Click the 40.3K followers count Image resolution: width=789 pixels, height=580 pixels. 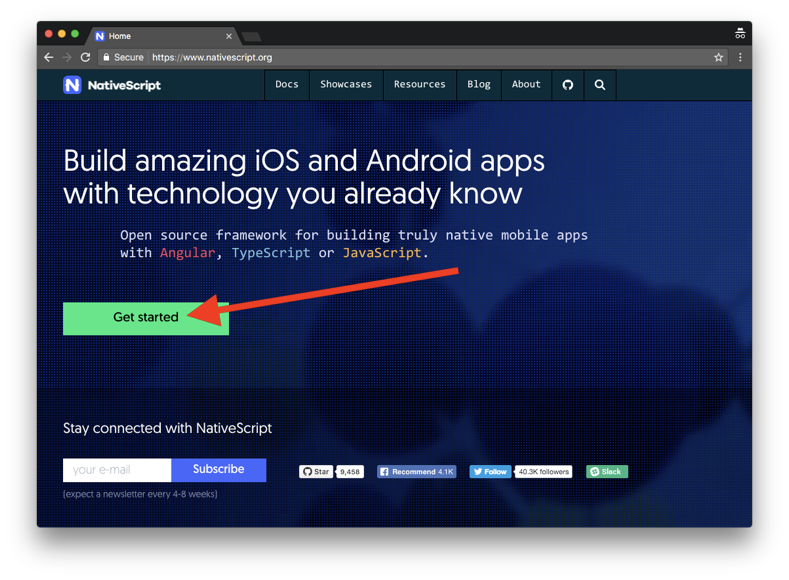click(543, 471)
